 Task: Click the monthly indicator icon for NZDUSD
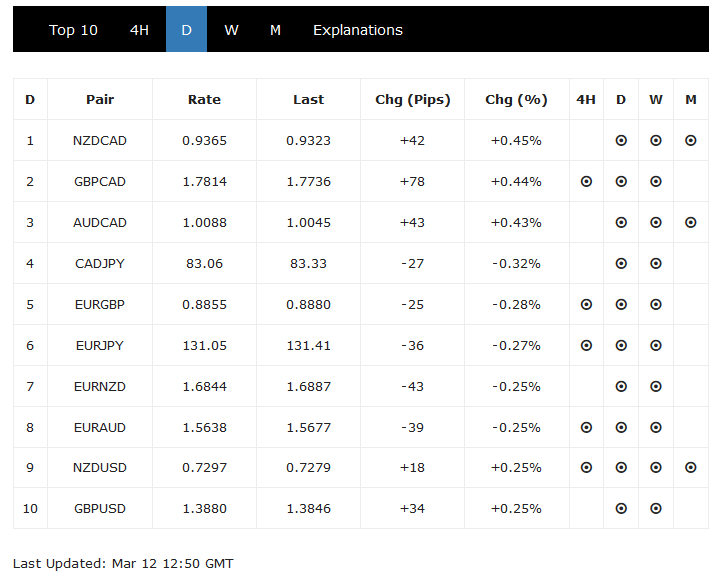pos(691,467)
